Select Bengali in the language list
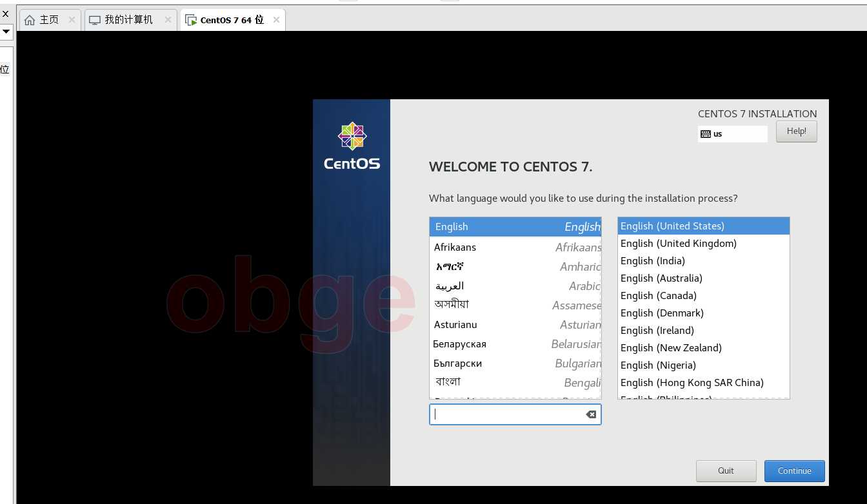 [x=515, y=382]
